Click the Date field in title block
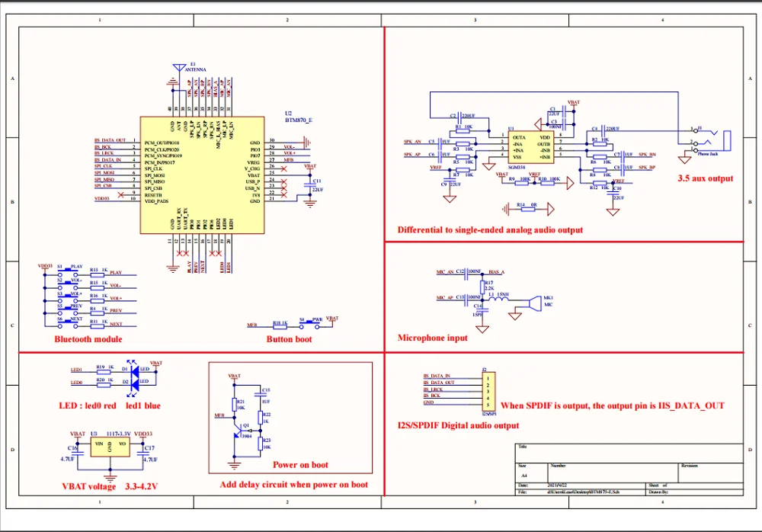 581,486
